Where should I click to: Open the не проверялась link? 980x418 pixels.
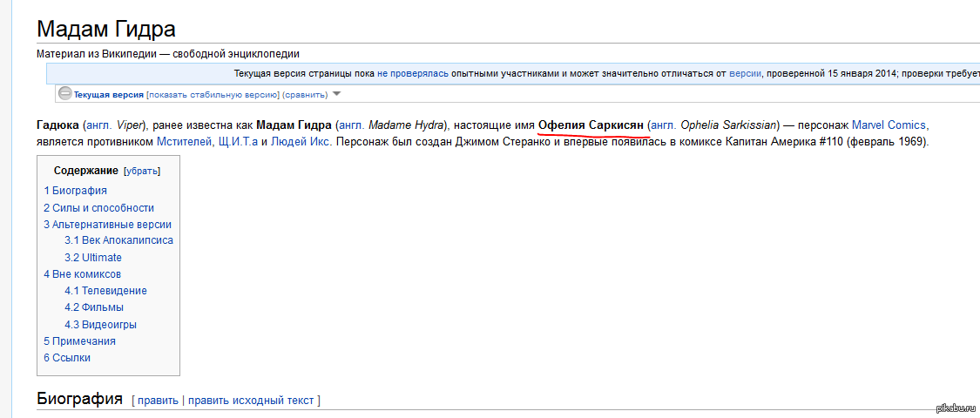(413, 73)
